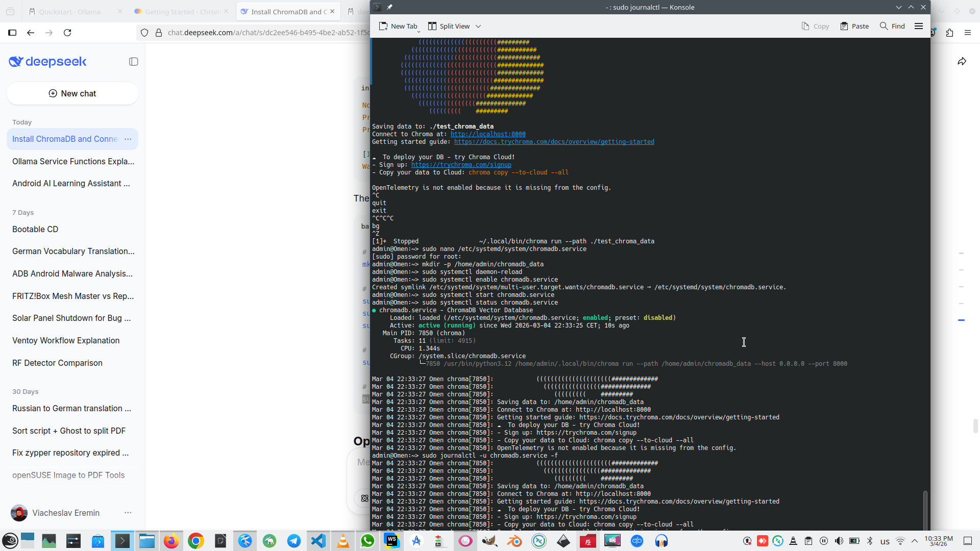Viewport: 980px width, 551px height.
Task: Launch Telegram from the taskbar
Action: click(294, 541)
